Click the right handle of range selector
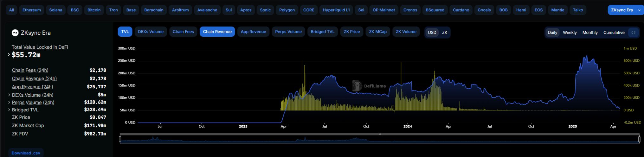Image resolution: width=644 pixels, height=157 pixels. tap(639, 139)
